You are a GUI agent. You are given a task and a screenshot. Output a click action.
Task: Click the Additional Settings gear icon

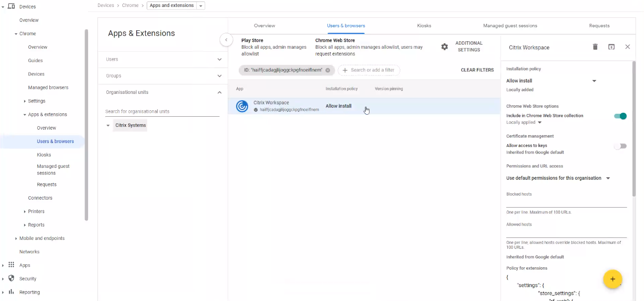[x=445, y=47]
